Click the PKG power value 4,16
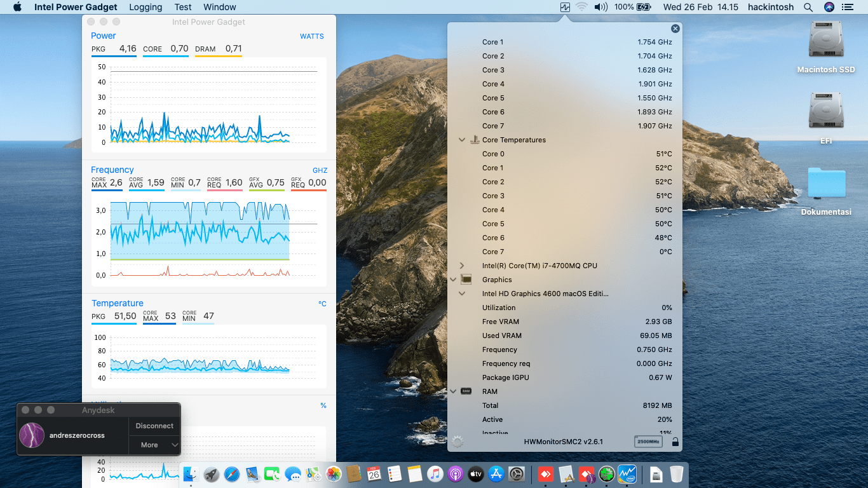The image size is (868, 488). pos(128,48)
